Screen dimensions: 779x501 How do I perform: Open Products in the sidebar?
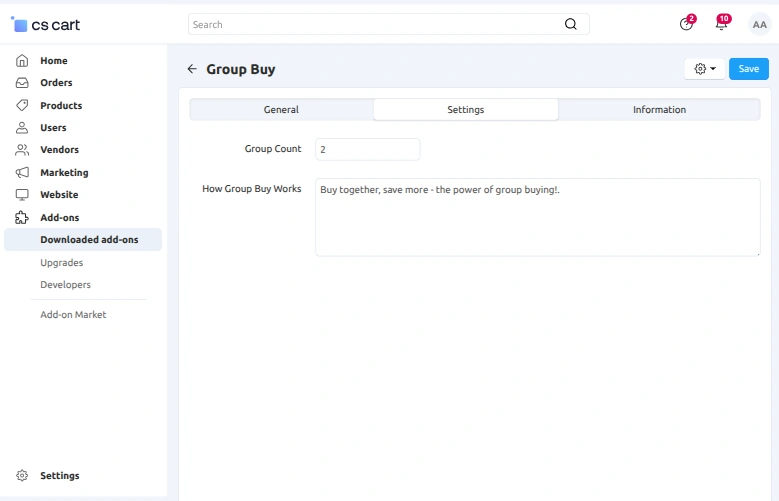click(61, 105)
